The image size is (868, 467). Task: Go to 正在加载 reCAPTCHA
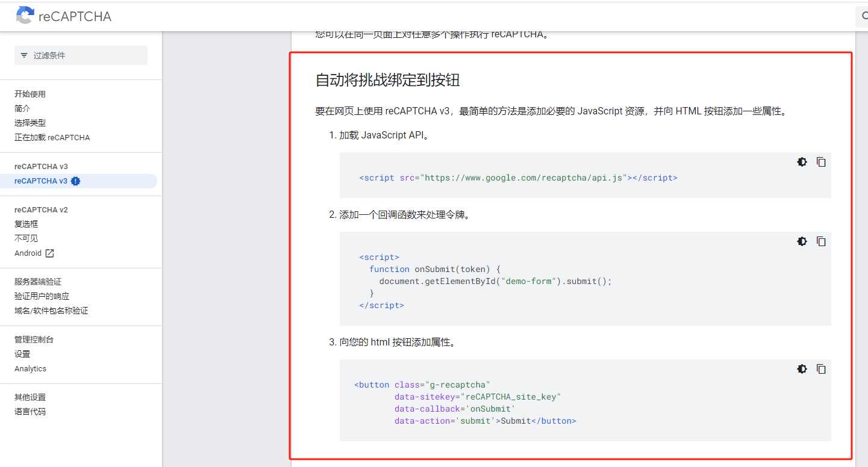tap(52, 137)
